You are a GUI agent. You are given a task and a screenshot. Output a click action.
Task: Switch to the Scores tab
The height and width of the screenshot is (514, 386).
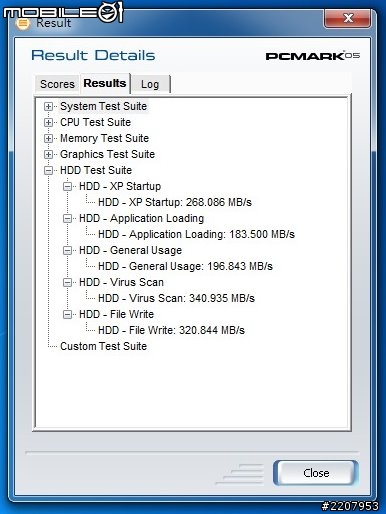[x=57, y=84]
